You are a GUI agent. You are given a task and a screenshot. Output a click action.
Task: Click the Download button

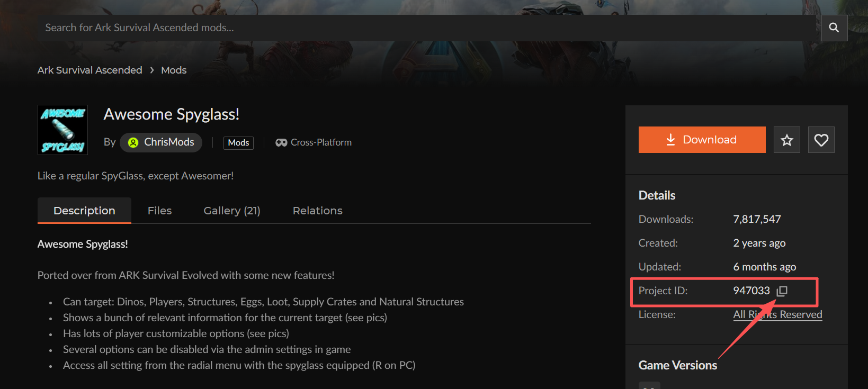(702, 140)
